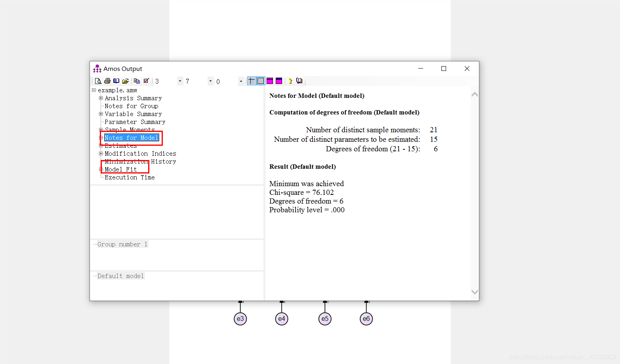This screenshot has width=620, height=364.
Task: Minimize the Amos Output window
Action: coord(421,69)
